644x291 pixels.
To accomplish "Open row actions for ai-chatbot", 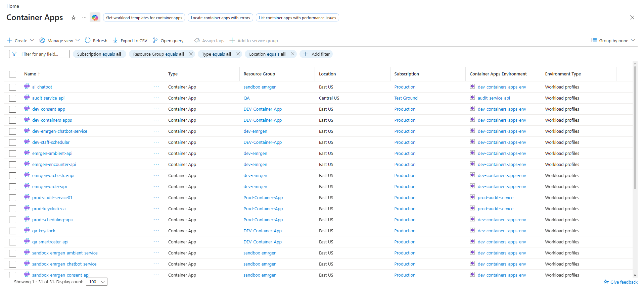I will 156,87.
